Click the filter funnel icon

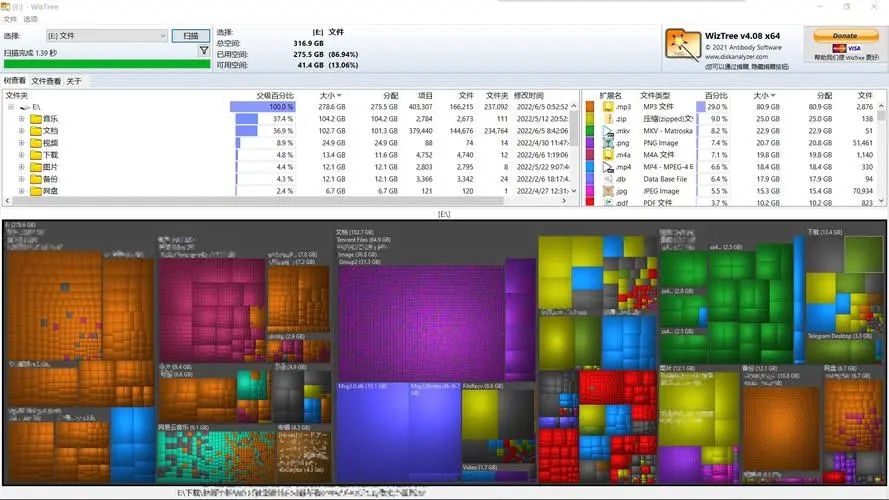(x=204, y=51)
